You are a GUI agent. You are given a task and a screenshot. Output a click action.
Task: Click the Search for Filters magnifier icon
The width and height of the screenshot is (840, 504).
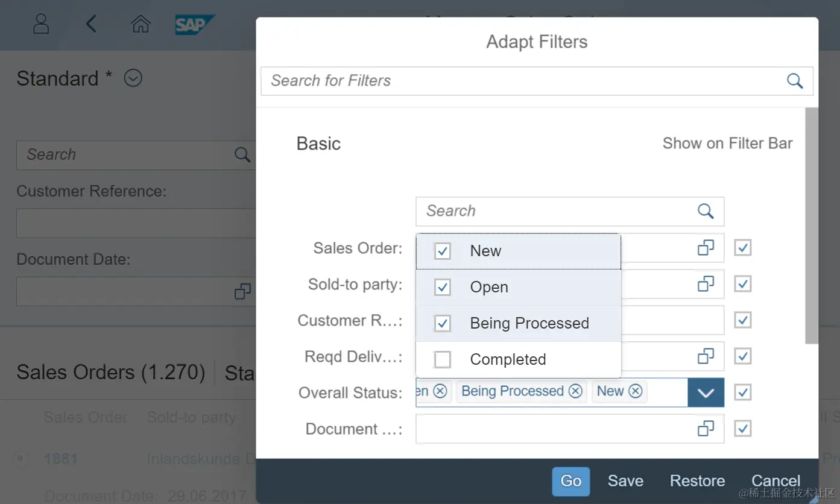click(x=795, y=81)
